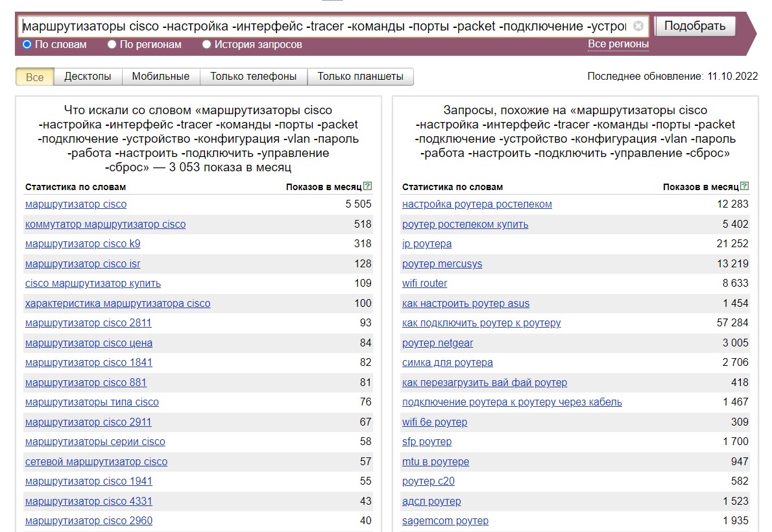Open 'как подключить роутер к роутеру' link
The width and height of the screenshot is (772, 532).
[481, 322]
